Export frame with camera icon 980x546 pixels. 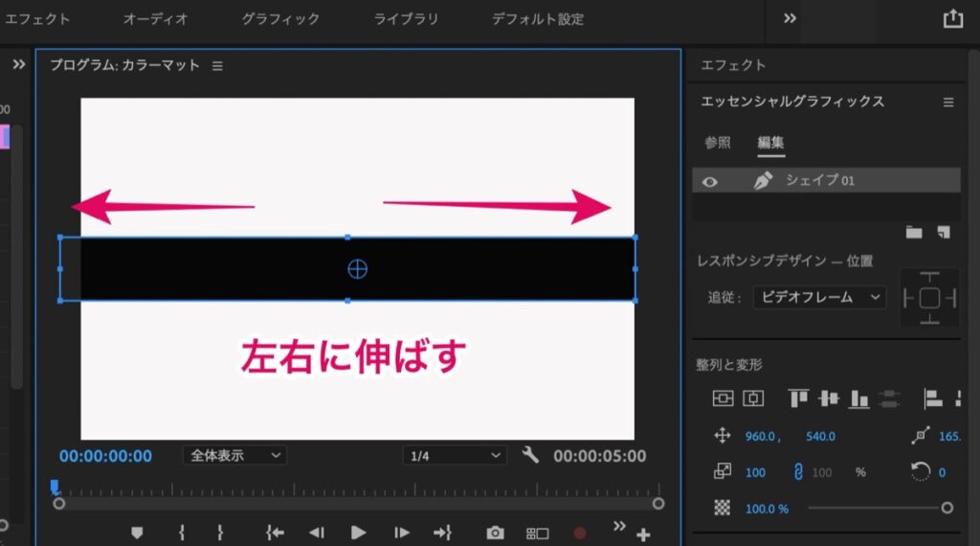(495, 533)
